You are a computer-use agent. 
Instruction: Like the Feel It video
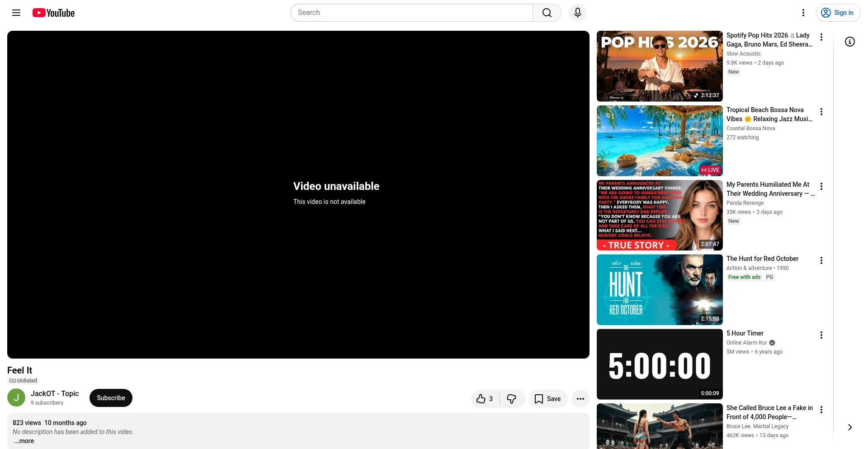(485, 399)
